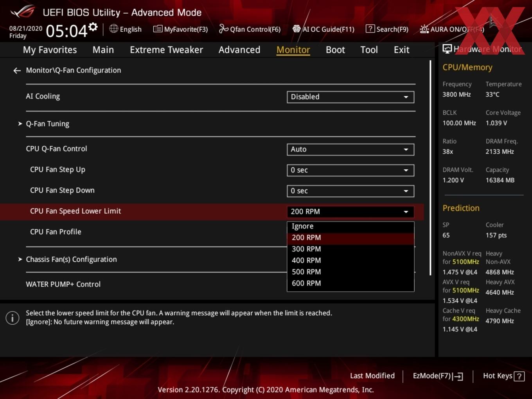
Task: Click the info circle icon in the help area
Action: (13, 318)
